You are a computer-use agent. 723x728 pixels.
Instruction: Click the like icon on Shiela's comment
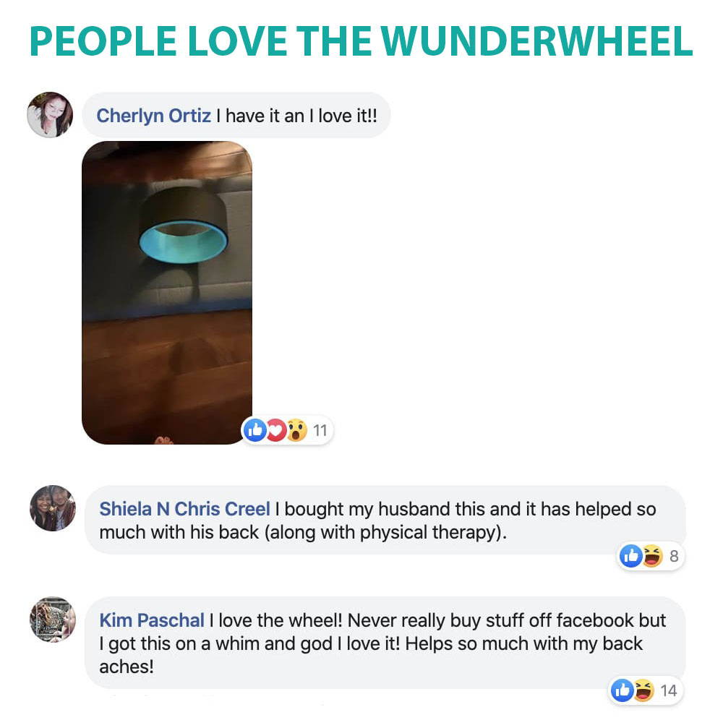[631, 556]
